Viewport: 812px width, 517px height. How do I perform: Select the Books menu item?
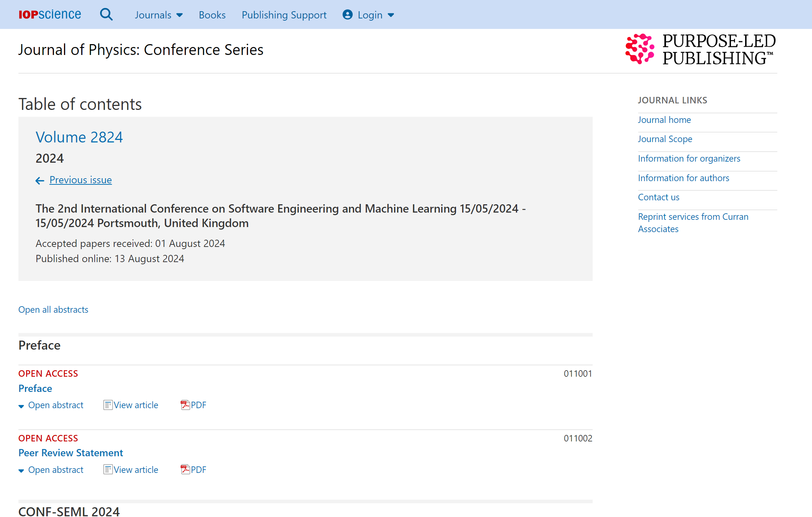click(212, 15)
